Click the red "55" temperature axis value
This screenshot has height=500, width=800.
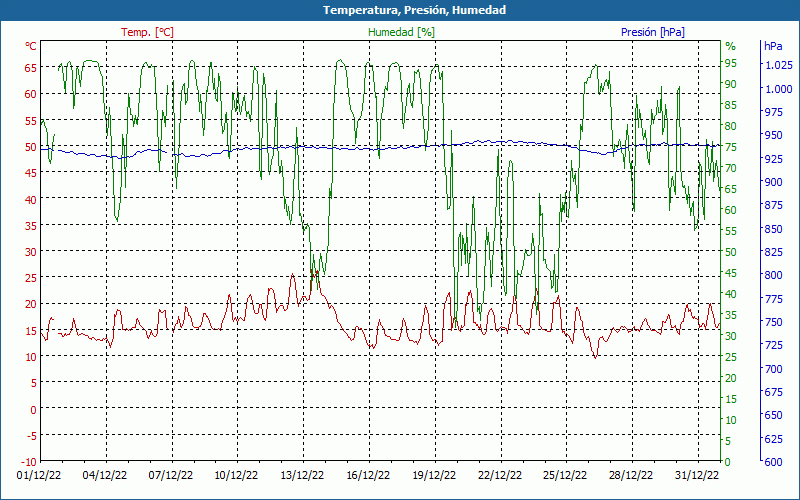(31, 121)
